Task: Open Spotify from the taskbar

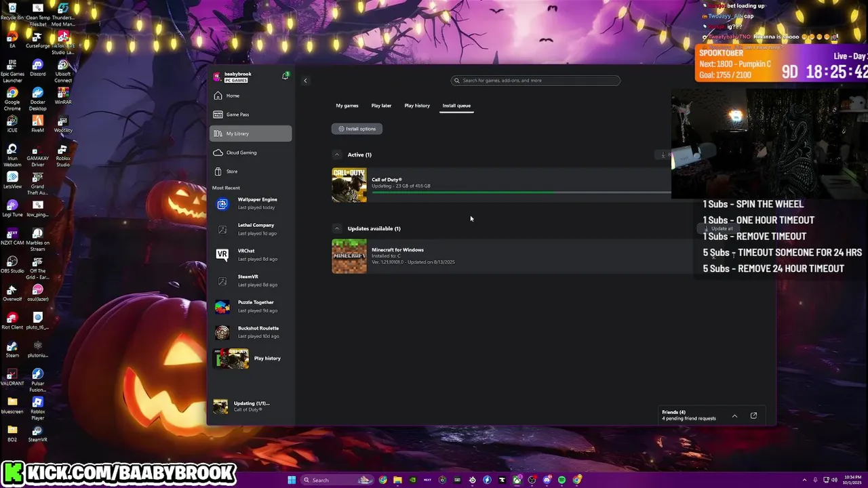Action: point(561,480)
